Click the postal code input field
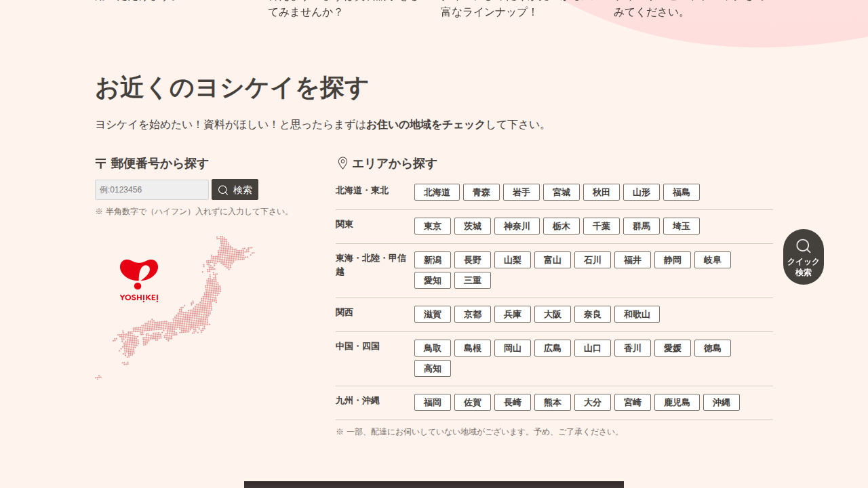 (x=151, y=189)
